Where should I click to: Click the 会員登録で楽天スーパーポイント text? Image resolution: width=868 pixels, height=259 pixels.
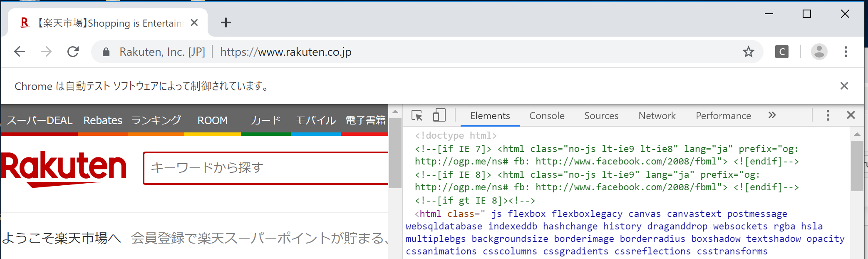click(259, 238)
